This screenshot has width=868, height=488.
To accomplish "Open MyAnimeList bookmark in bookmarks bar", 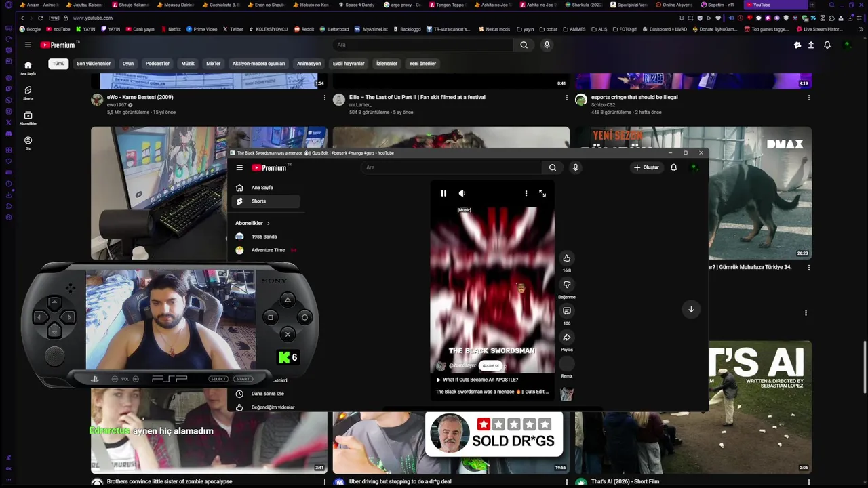I will click(372, 29).
